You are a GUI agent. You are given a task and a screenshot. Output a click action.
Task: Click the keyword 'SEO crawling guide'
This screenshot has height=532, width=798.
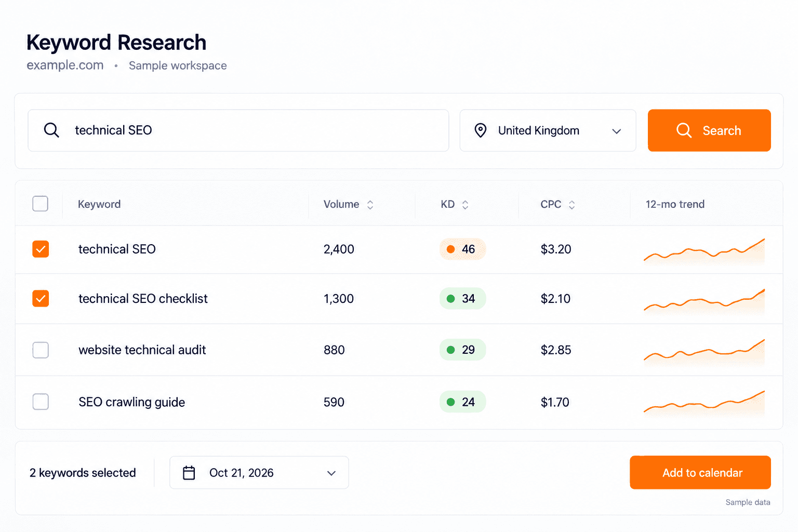point(132,402)
